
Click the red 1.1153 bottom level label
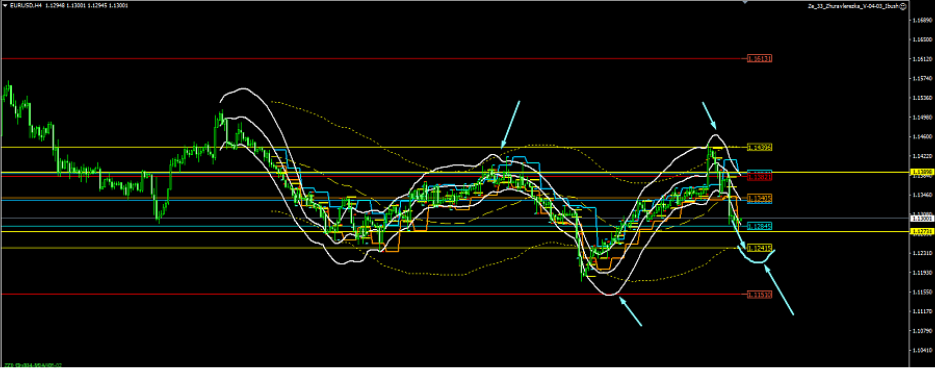760,294
